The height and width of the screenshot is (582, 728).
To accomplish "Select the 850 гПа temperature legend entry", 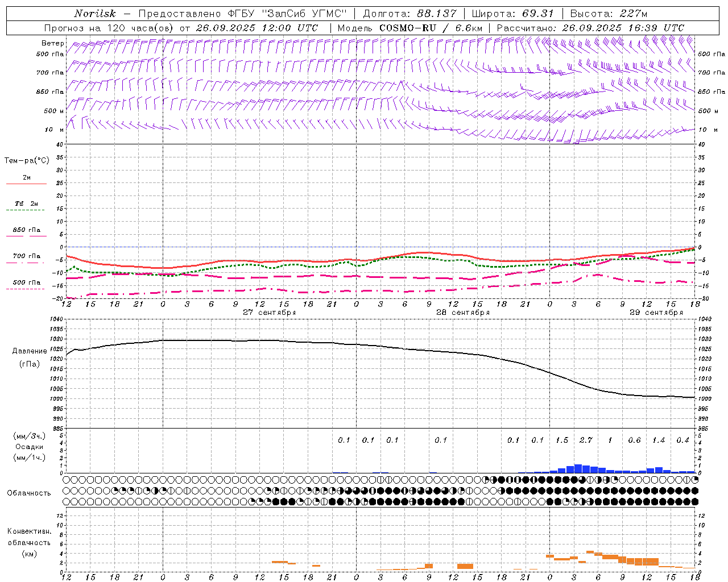I will (26, 230).
